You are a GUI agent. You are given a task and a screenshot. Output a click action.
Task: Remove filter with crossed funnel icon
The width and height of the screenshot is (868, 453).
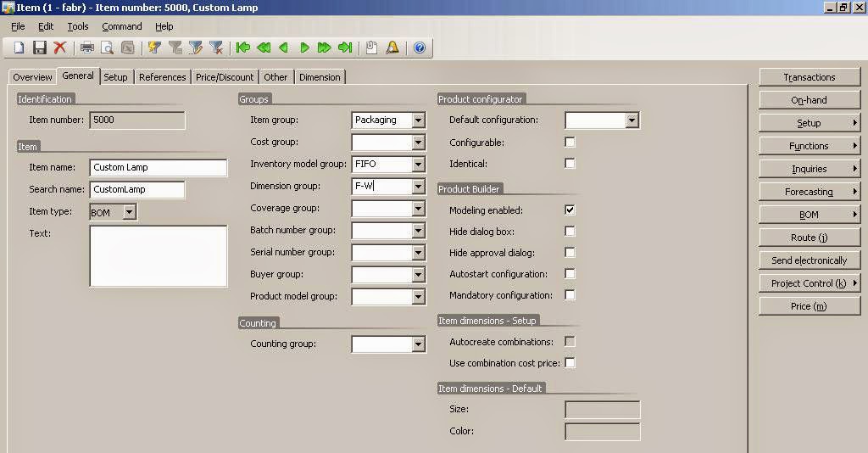(216, 48)
